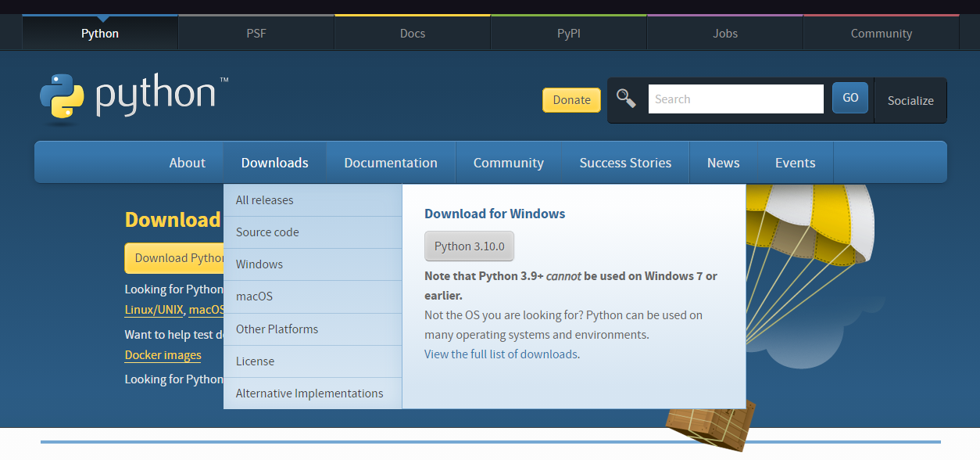View the full list of downloads
This screenshot has width=980, height=460.
click(501, 354)
